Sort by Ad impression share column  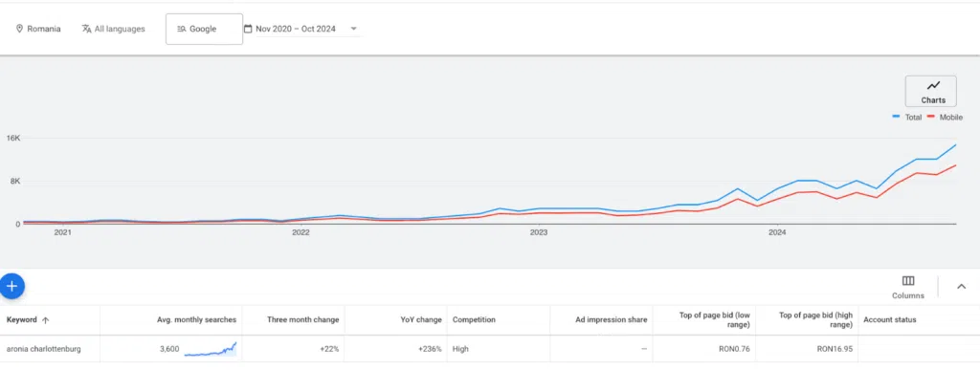(612, 319)
